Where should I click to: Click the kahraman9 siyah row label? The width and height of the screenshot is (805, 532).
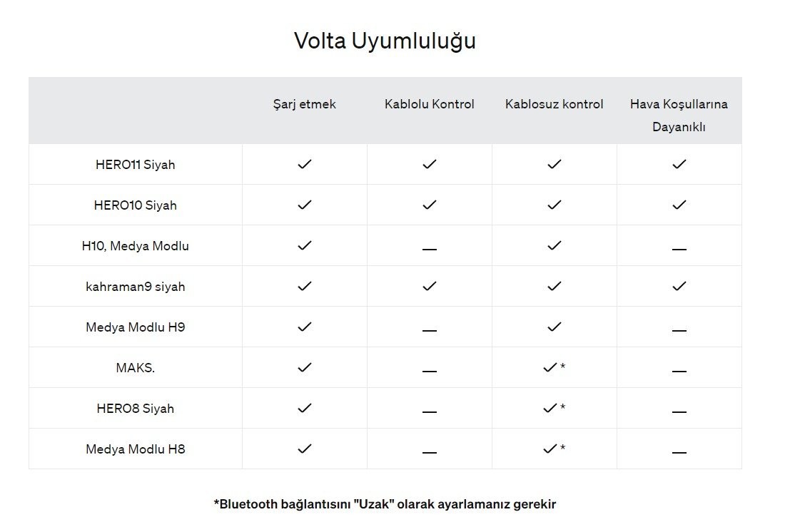tap(135, 286)
